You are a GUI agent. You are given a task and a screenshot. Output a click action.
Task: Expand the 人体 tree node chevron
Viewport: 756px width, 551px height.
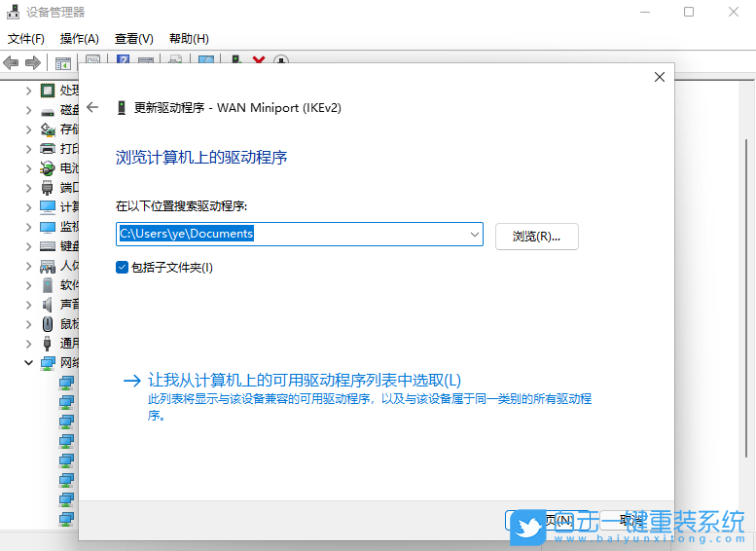[x=28, y=266]
